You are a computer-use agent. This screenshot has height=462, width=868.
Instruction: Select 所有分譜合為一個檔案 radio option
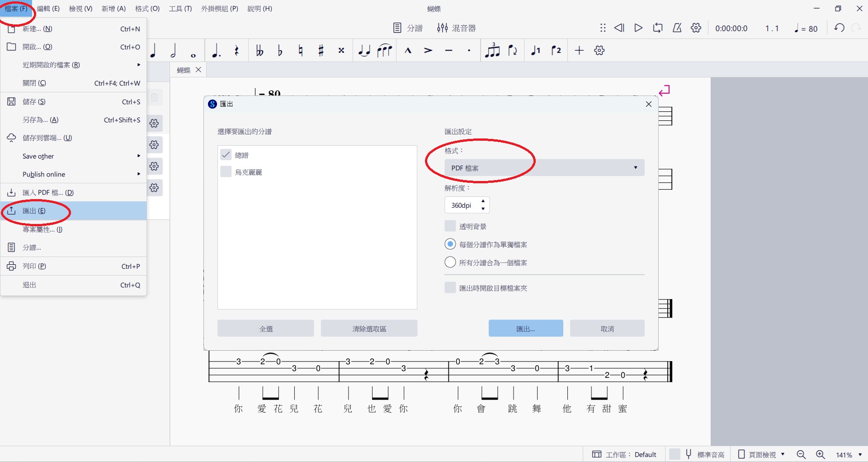450,262
